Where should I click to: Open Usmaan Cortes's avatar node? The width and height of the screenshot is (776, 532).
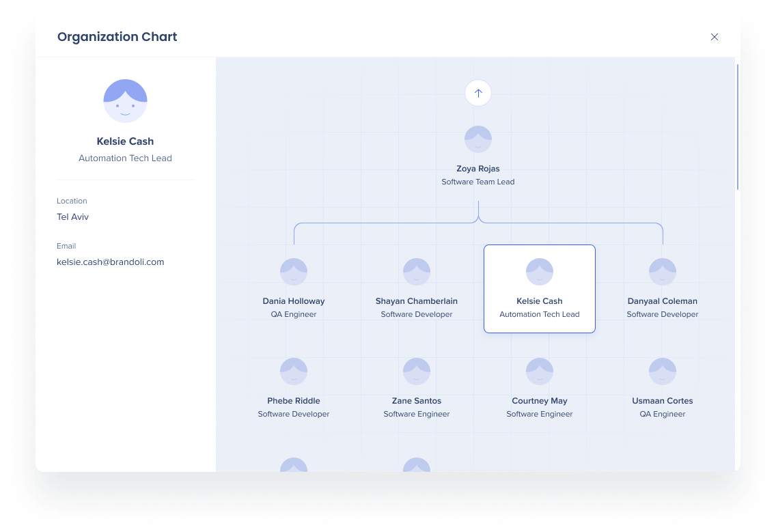[x=662, y=372]
